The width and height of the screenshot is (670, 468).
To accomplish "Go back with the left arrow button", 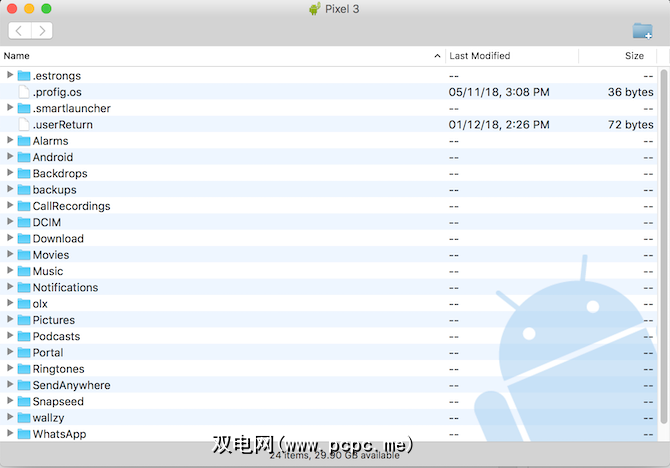I will tap(19, 31).
